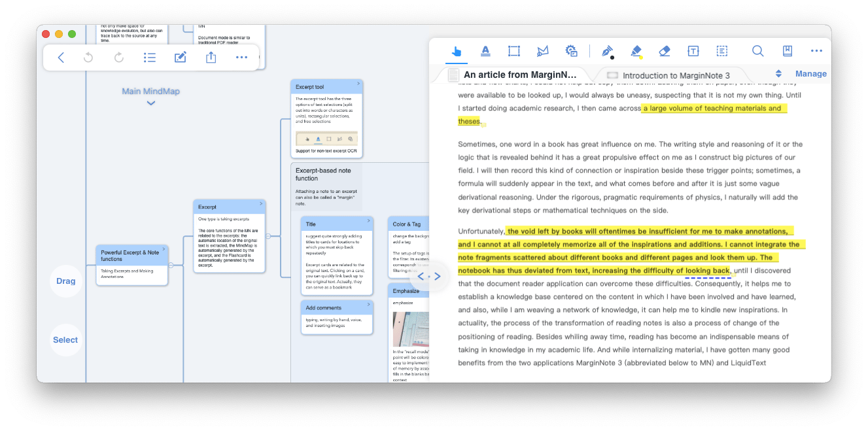Select the hand pointer tool
Viewport: 868px width, 431px height.
[457, 51]
